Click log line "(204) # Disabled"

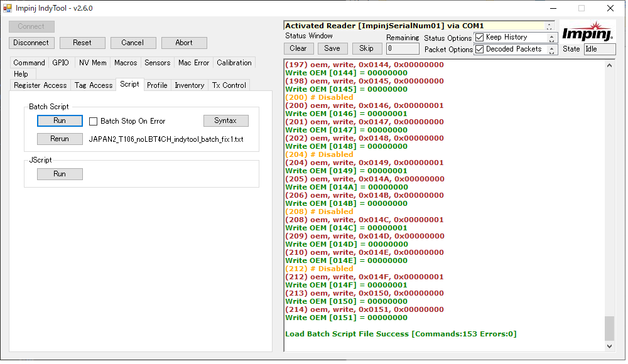319,154
